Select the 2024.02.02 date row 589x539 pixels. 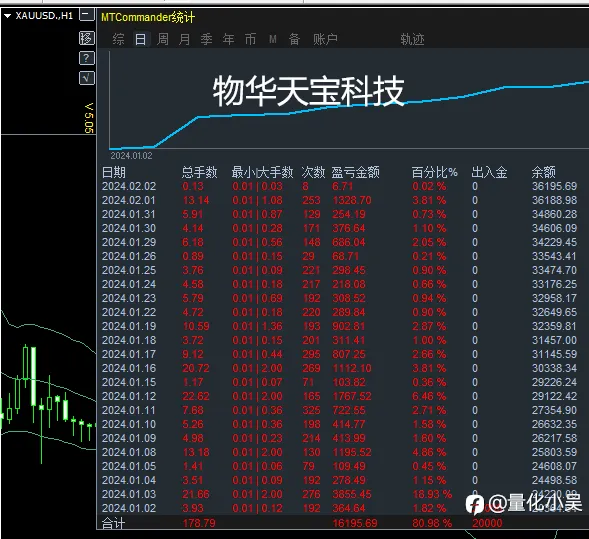click(340, 186)
